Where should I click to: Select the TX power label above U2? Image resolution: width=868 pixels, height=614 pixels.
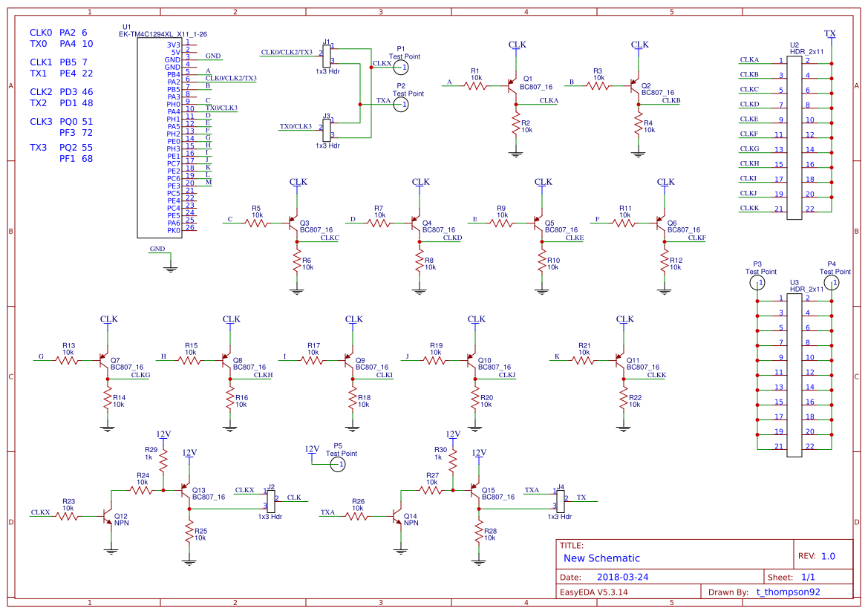pyautogui.click(x=830, y=33)
